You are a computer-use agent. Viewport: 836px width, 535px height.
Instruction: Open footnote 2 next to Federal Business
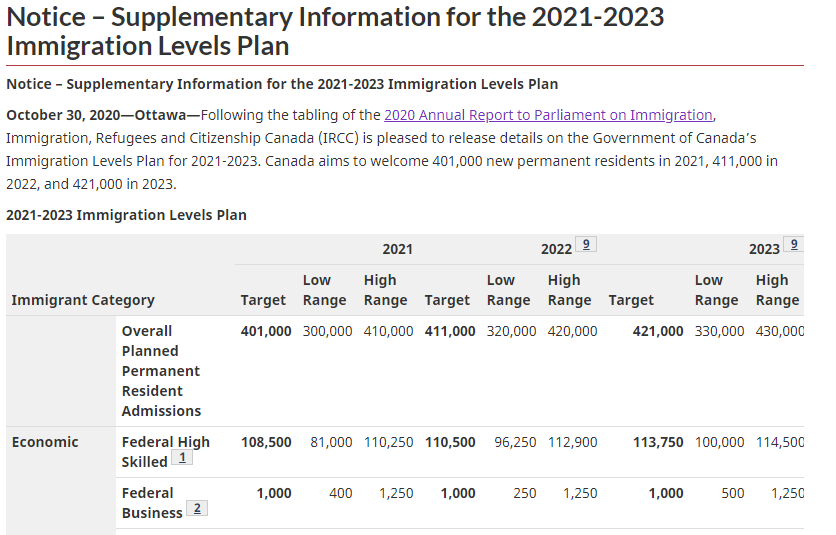(x=197, y=508)
